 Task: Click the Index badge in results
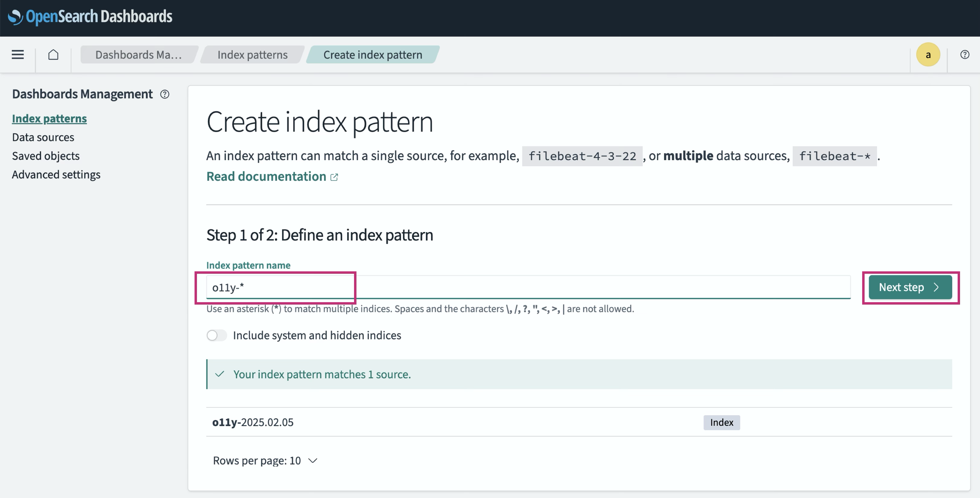pos(722,423)
